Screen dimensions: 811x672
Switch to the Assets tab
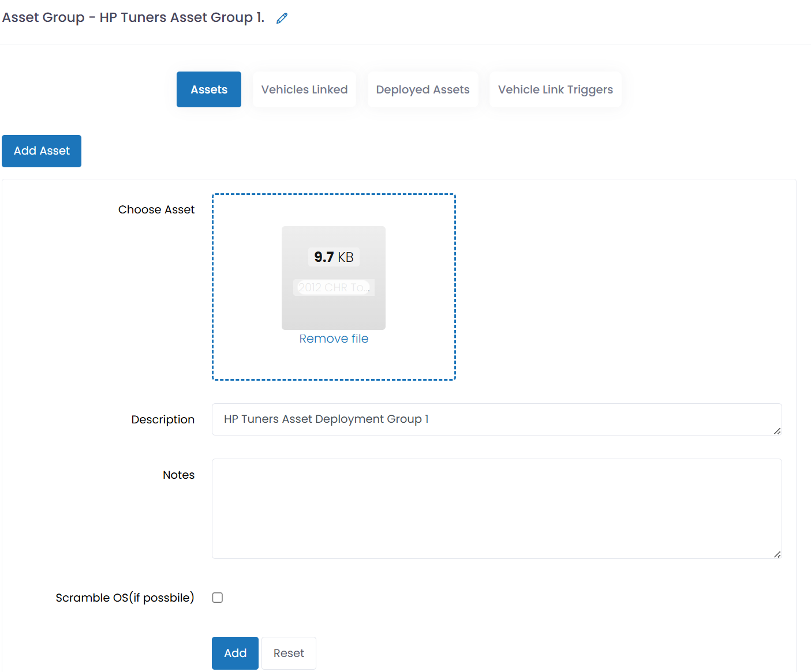209,89
